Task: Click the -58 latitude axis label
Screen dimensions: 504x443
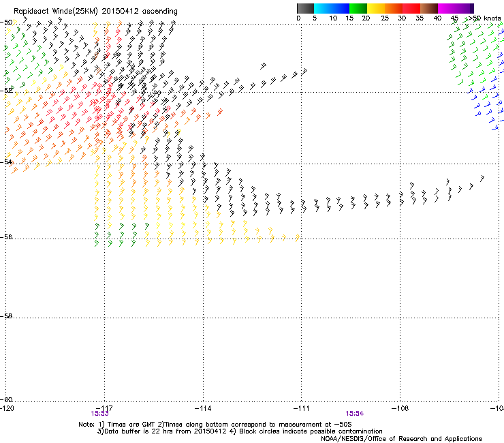Action: click(6, 316)
